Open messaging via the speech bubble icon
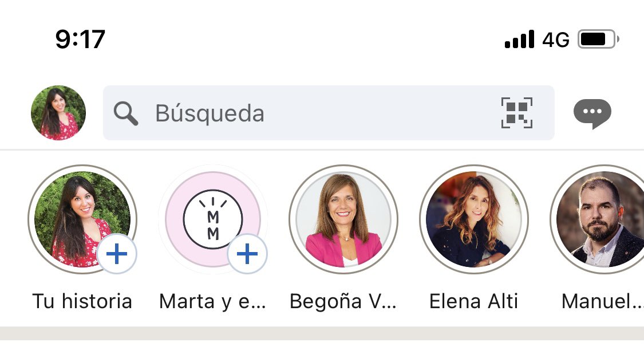 592,113
